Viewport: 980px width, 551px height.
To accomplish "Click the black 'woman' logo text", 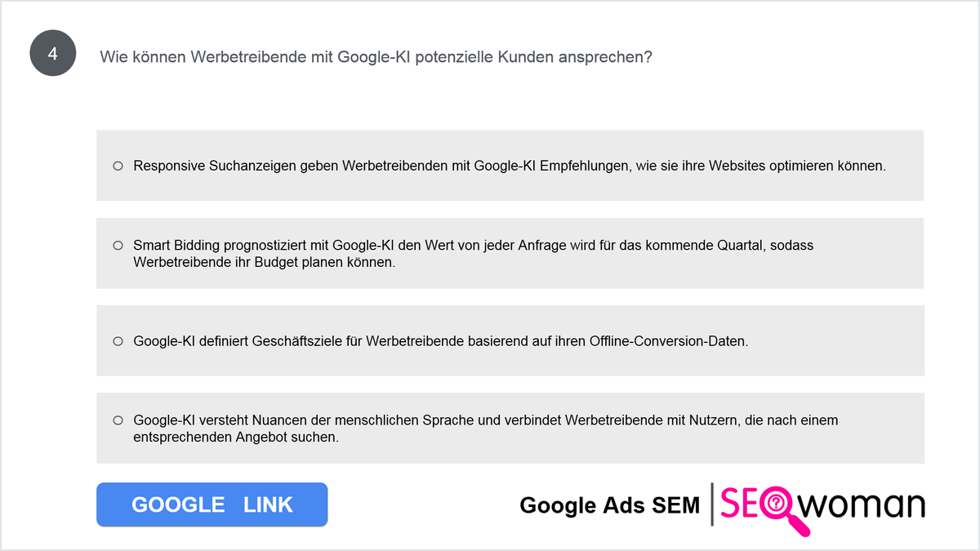I will coord(862,506).
